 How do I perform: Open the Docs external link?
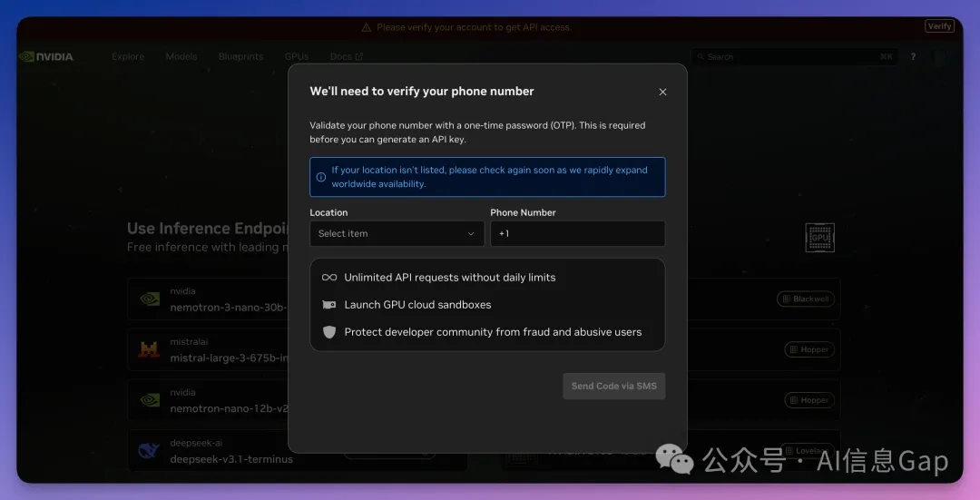coord(347,56)
